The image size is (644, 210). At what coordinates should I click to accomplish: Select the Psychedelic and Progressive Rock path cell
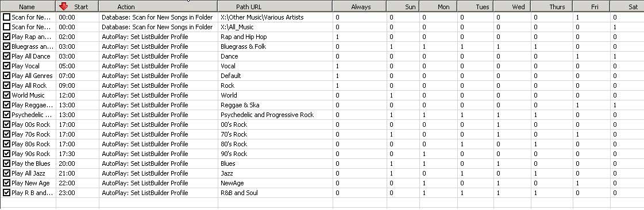click(267, 115)
